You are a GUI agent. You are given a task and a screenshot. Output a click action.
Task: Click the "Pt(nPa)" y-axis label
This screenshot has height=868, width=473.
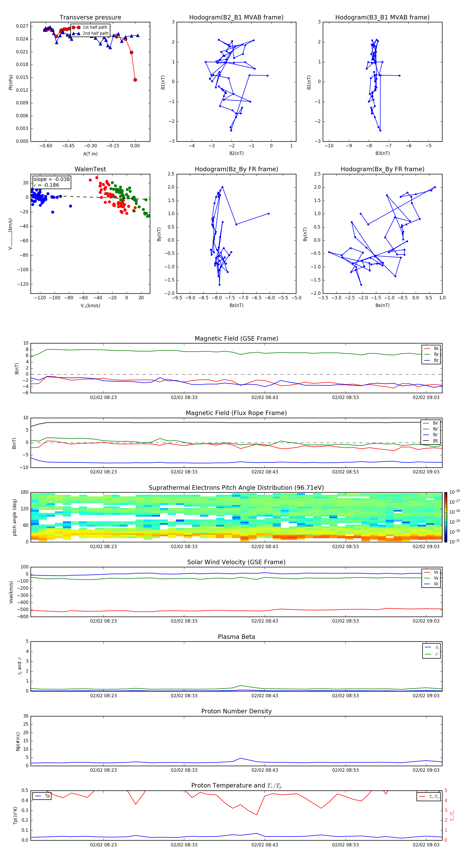point(11,82)
